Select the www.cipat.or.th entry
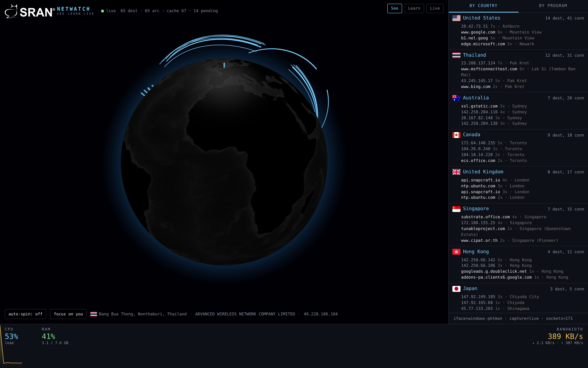The width and height of the screenshot is (588, 368). pyautogui.click(x=510, y=240)
